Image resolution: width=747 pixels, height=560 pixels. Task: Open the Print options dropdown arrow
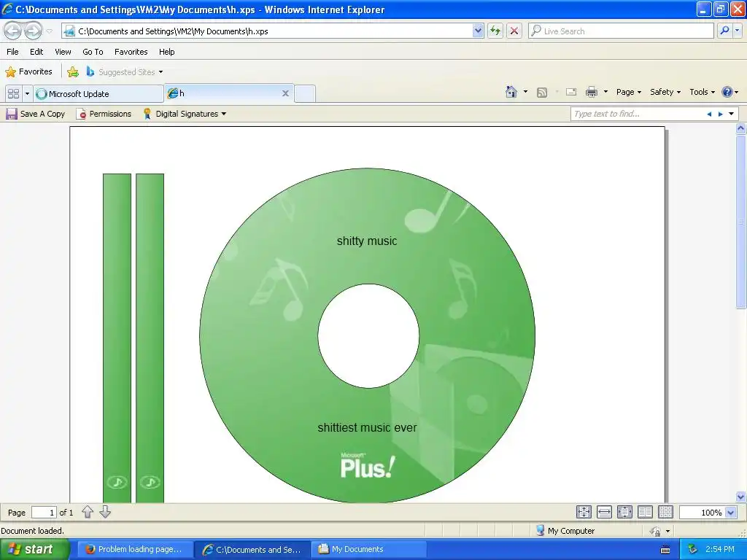[x=605, y=92]
